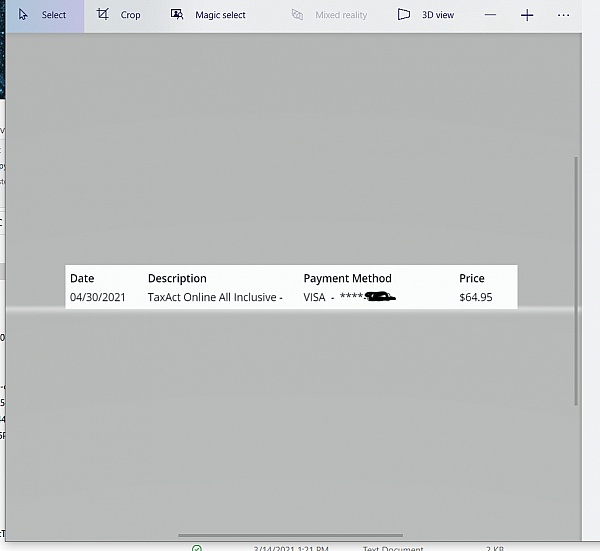Click the vertical scrollbar on the canvas
The height and width of the screenshot is (551, 600).
click(576, 280)
